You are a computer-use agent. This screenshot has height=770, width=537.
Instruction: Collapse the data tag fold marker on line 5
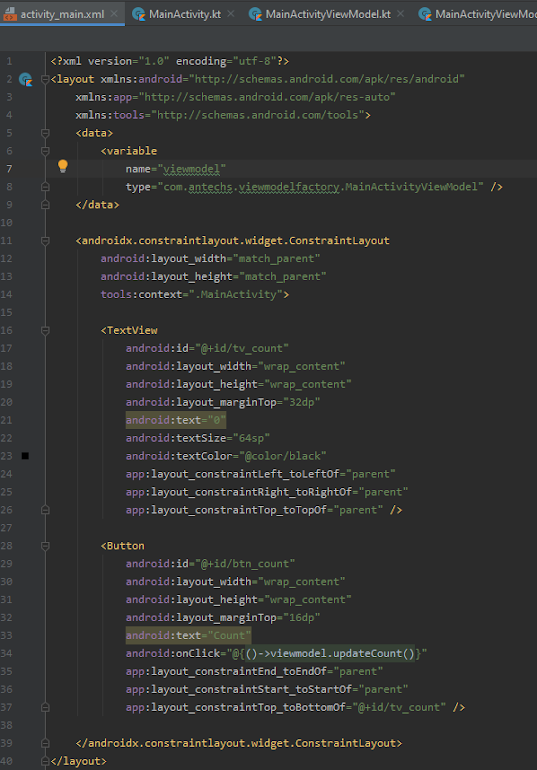click(x=45, y=133)
